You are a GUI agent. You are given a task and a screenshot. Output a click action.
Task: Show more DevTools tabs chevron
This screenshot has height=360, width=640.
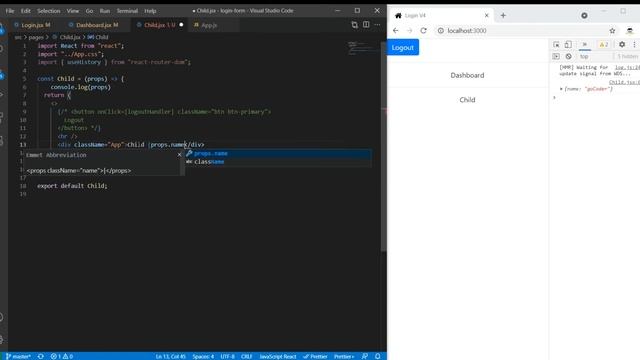pyautogui.click(x=584, y=44)
